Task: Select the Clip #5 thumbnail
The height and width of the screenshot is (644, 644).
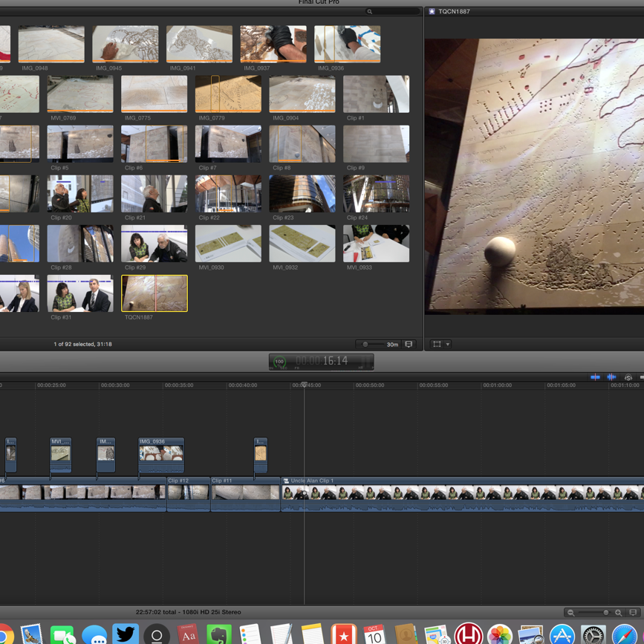Action: click(x=80, y=144)
